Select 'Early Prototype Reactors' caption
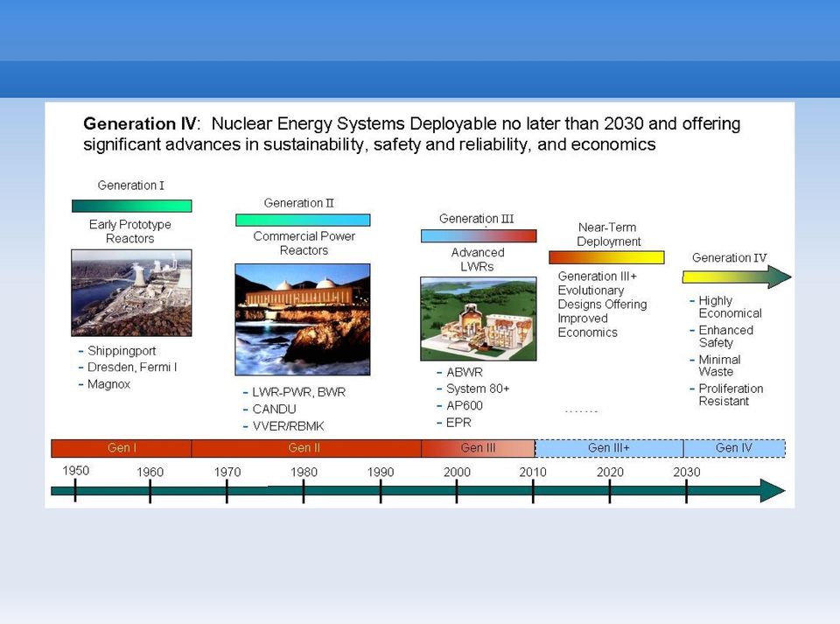This screenshot has width=840, height=624. pyautogui.click(x=130, y=231)
